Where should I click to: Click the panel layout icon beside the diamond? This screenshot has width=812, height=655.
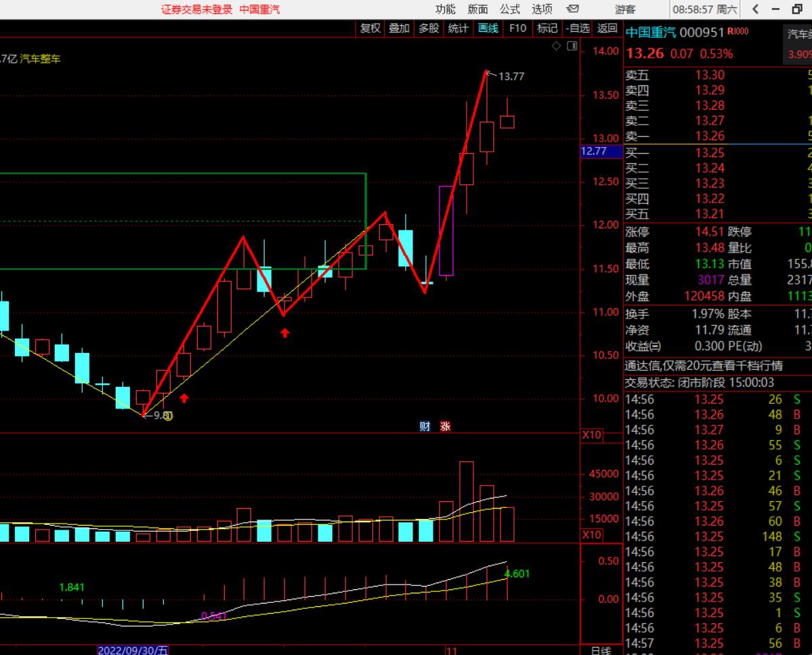point(572,46)
